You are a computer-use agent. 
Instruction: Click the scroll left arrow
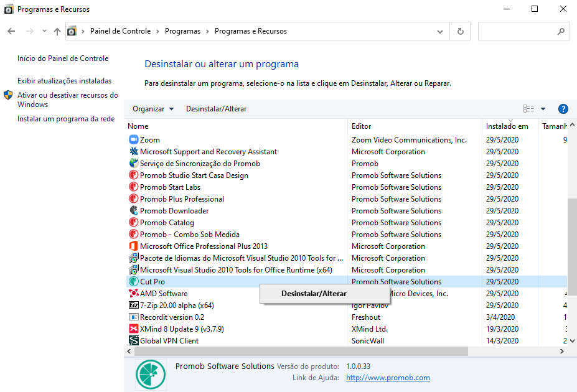point(129,351)
